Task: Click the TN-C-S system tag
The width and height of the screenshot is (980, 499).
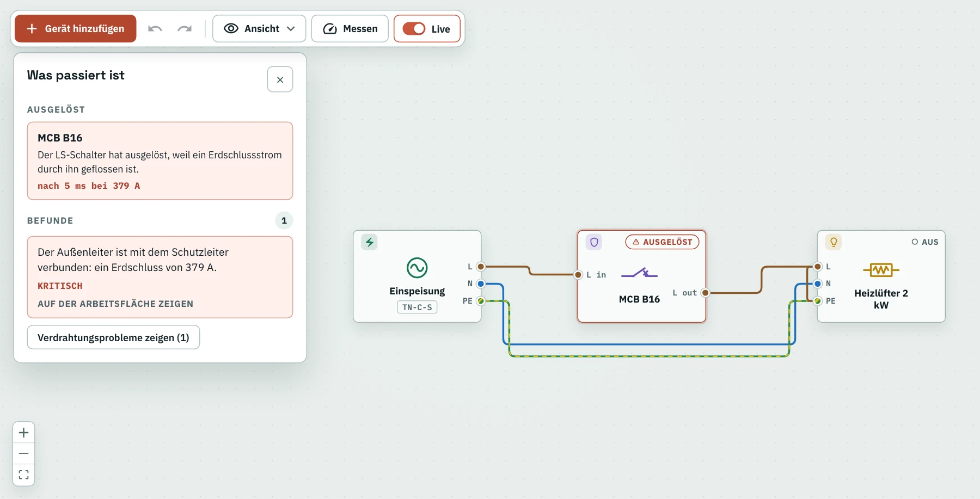Action: 417,307
